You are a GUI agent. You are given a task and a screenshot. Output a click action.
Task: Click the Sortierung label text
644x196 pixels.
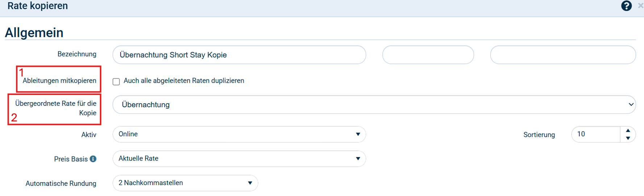coord(539,135)
